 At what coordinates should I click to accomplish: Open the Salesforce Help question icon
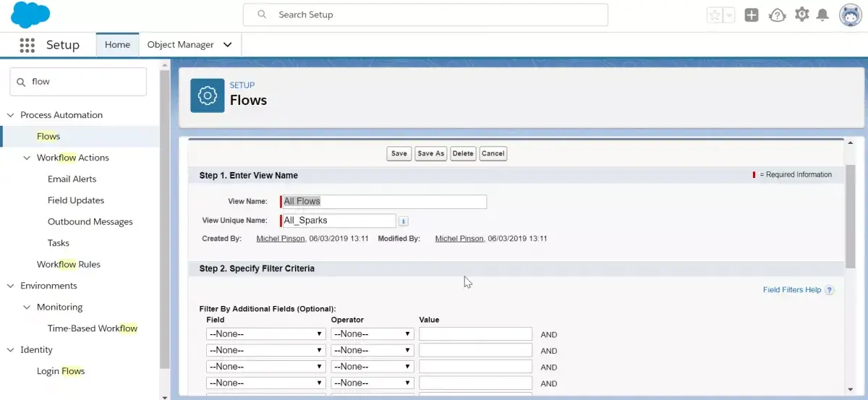pyautogui.click(x=777, y=15)
